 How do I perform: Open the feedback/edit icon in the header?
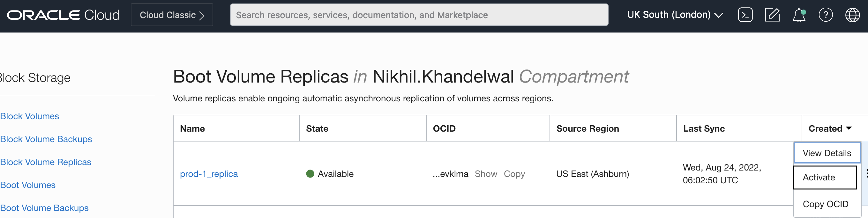pyautogui.click(x=772, y=14)
